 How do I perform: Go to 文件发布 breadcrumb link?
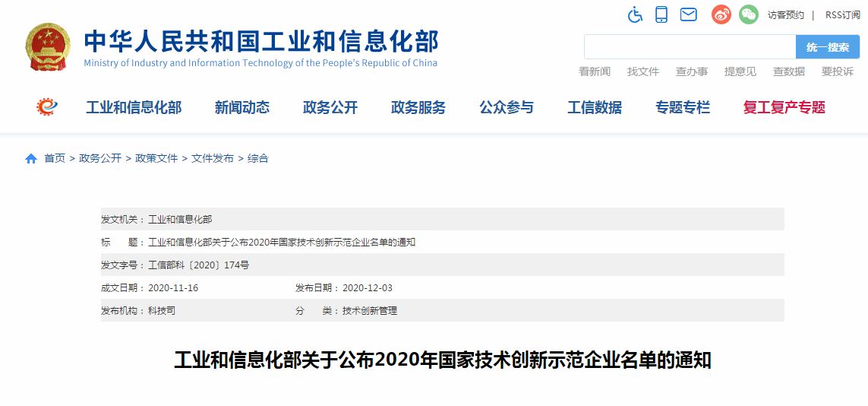click(213, 159)
